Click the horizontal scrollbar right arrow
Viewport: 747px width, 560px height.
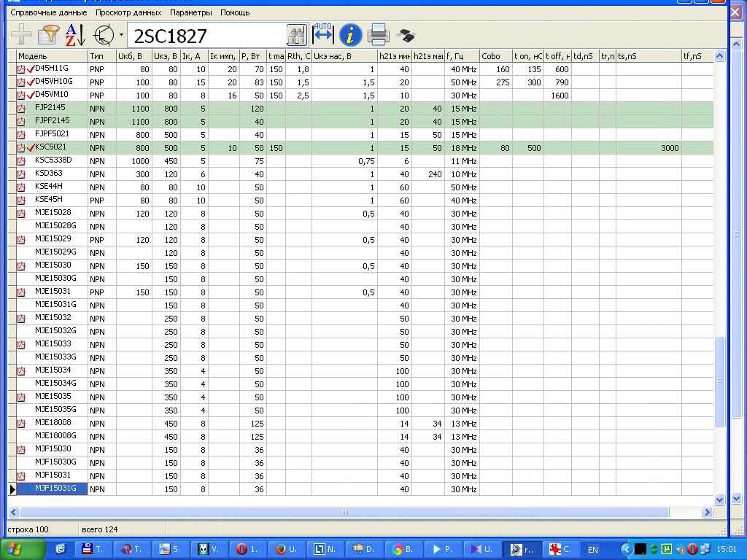pyautogui.click(x=708, y=513)
